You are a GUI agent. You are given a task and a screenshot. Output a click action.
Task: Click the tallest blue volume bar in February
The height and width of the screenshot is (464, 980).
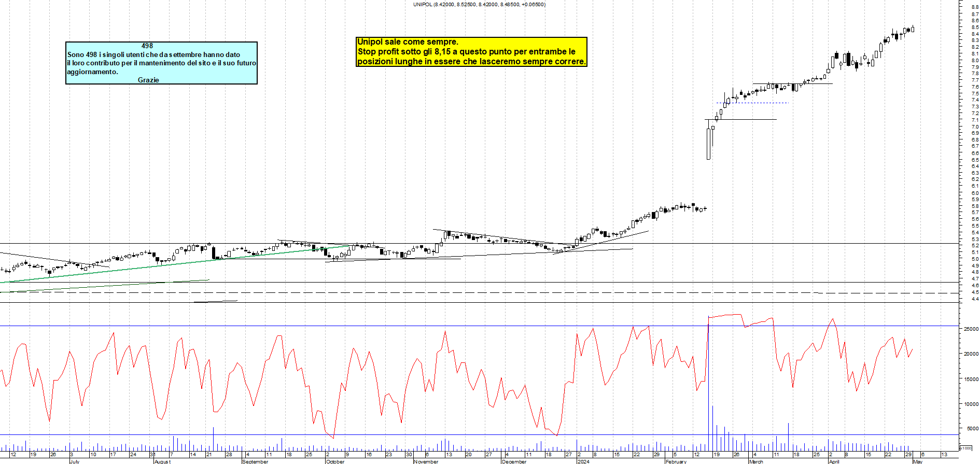708,384
